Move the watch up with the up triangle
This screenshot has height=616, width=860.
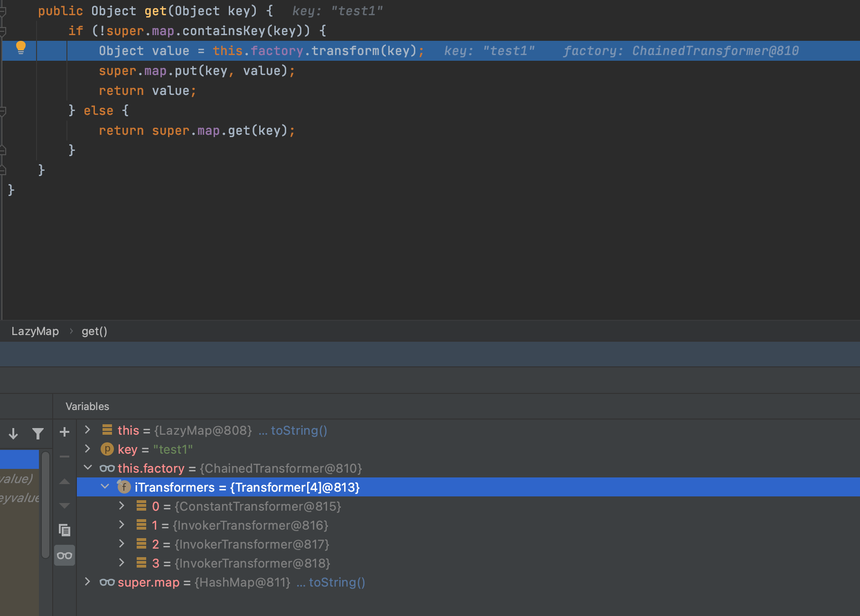(65, 482)
